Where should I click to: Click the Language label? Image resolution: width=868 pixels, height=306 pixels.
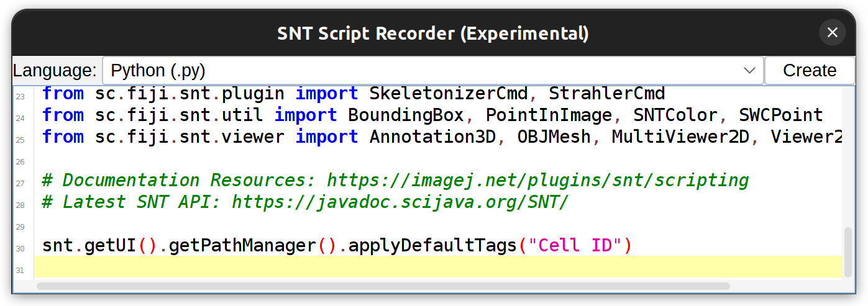point(55,71)
